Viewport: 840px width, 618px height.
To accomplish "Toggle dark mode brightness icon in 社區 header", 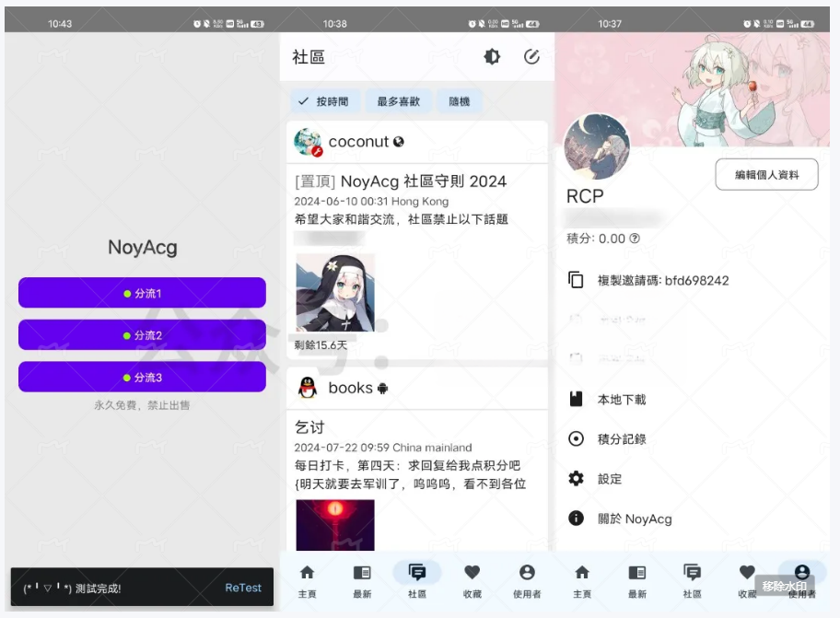I will [x=492, y=56].
